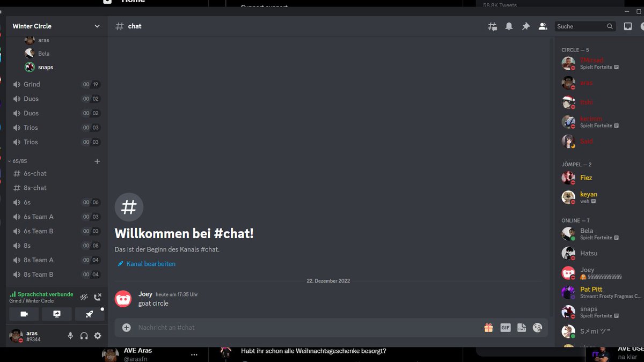Join the 8s Team A voice channel

click(56, 260)
